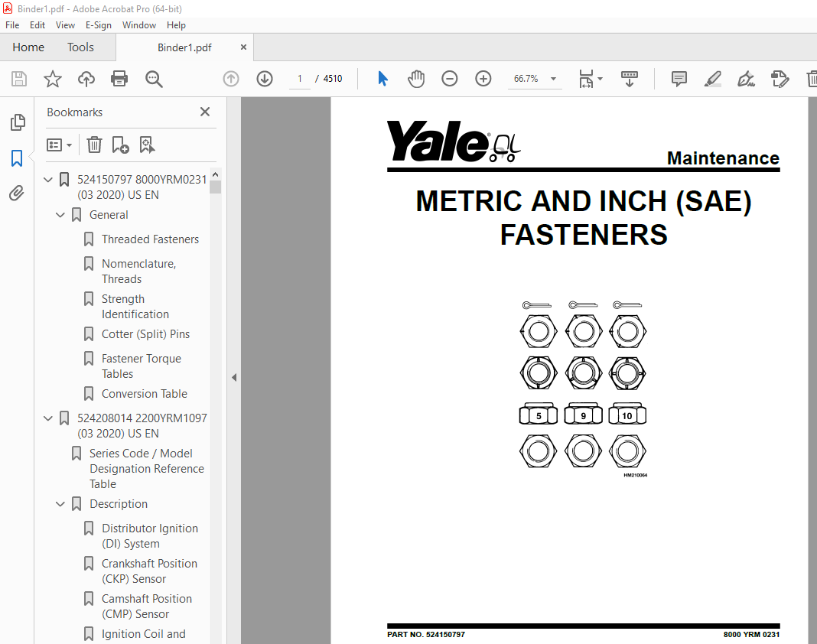
Task: Close the Bookmarks panel
Action: [x=205, y=112]
